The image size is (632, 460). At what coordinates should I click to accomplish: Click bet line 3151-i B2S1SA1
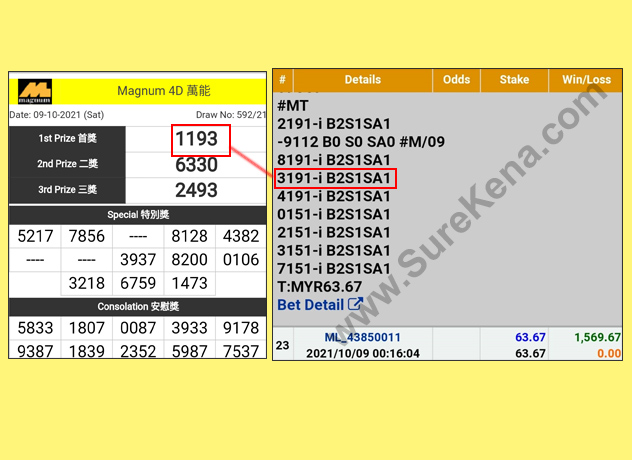pos(334,251)
